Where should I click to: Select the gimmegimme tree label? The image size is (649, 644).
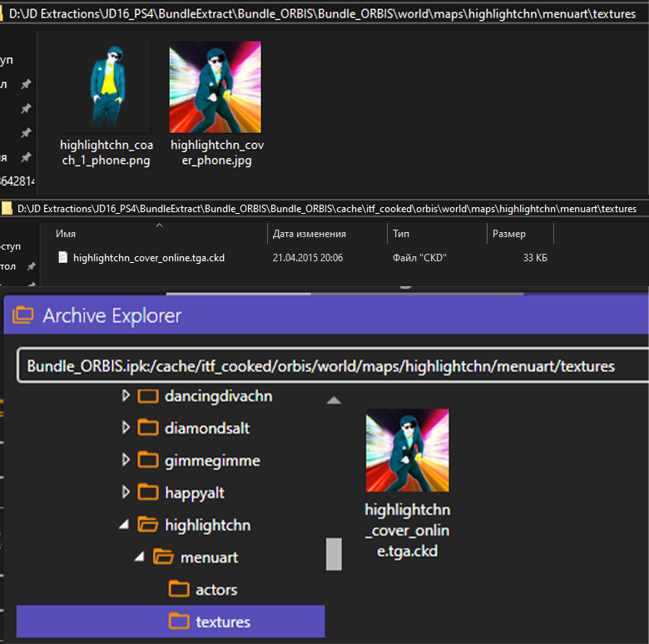(212, 461)
